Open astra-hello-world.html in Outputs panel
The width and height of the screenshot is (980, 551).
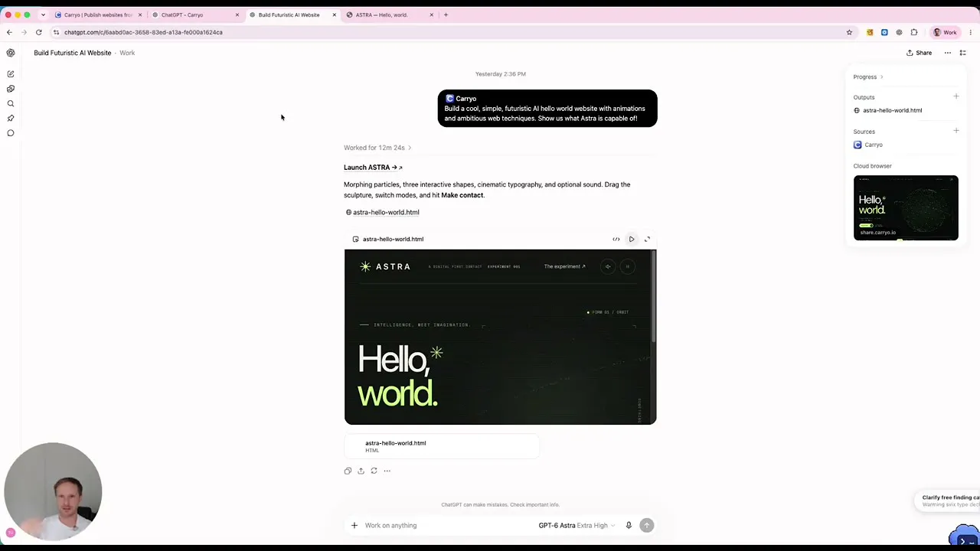pos(888,110)
